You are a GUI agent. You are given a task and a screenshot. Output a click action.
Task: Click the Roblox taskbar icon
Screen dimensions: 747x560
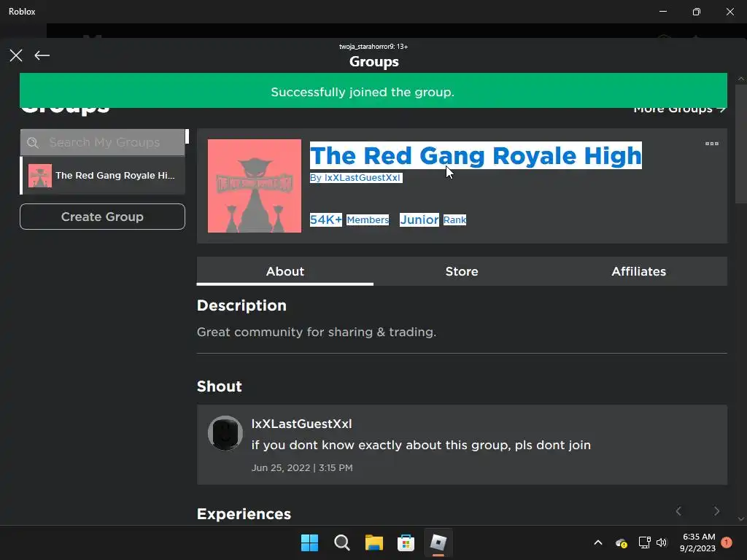438,542
